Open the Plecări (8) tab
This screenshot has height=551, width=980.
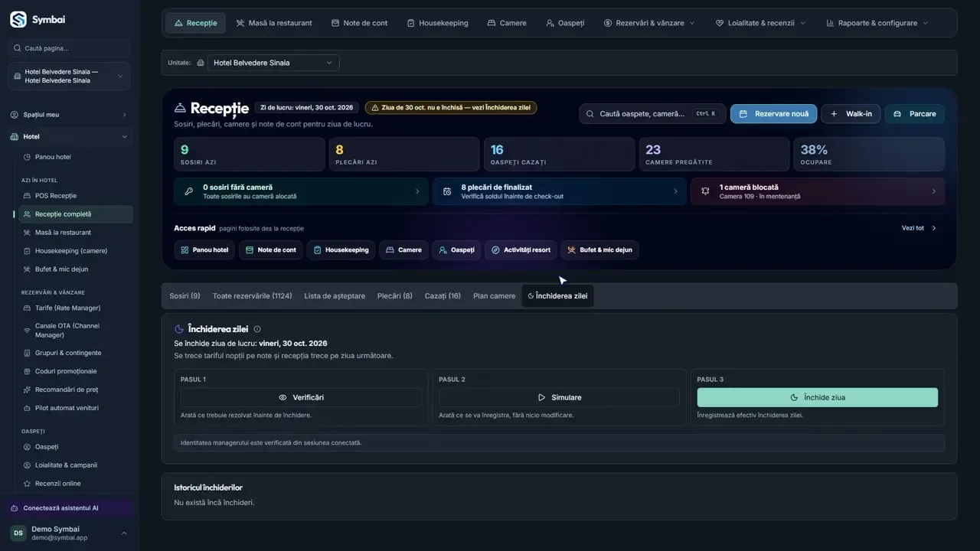pos(395,296)
